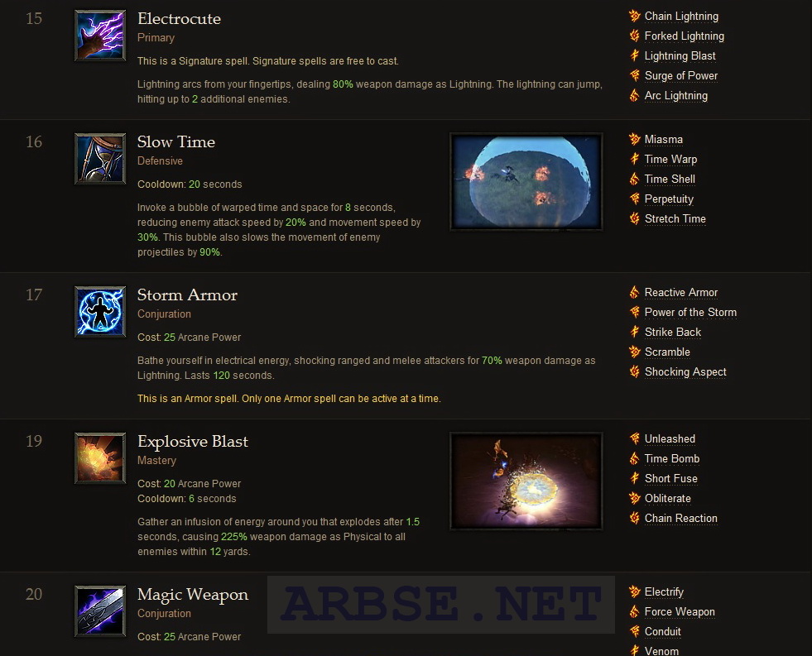The height and width of the screenshot is (656, 812).
Task: Click the Explosive Blast preview thumbnail
Action: (526, 481)
